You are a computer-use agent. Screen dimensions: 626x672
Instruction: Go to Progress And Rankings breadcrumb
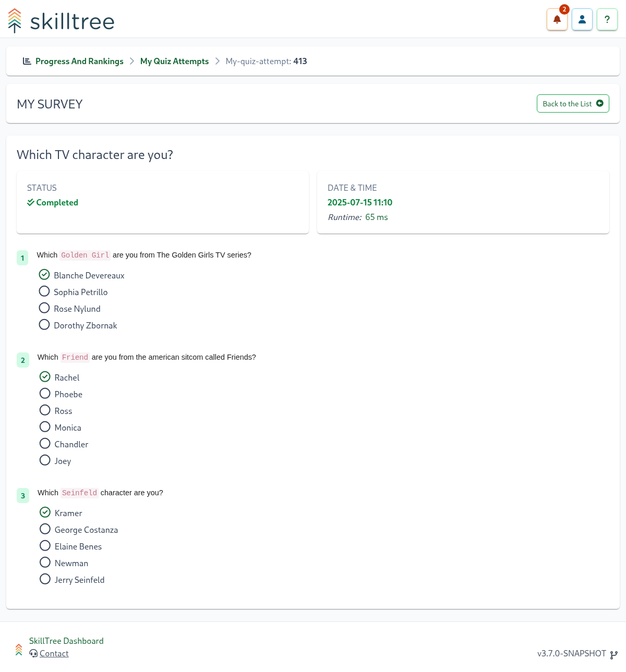click(79, 61)
